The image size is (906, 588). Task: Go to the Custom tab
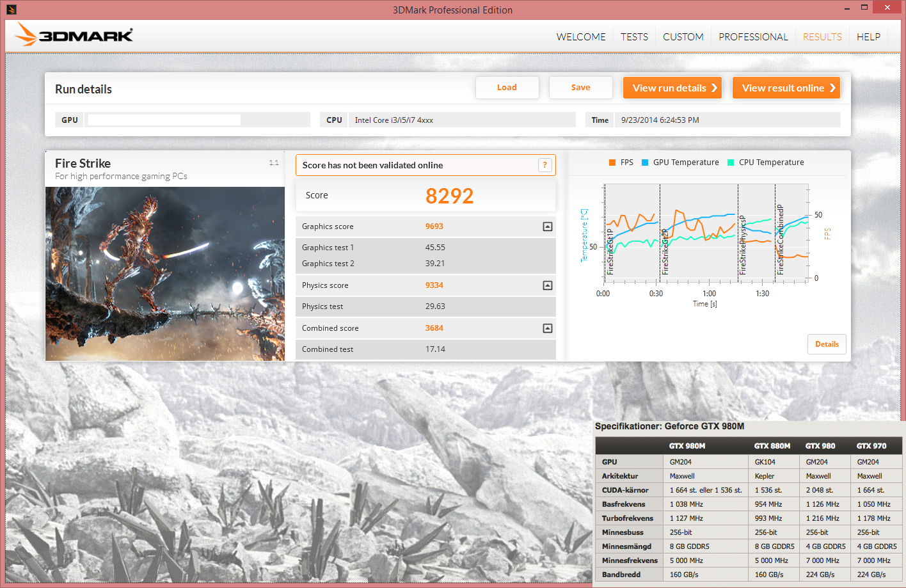coord(683,37)
